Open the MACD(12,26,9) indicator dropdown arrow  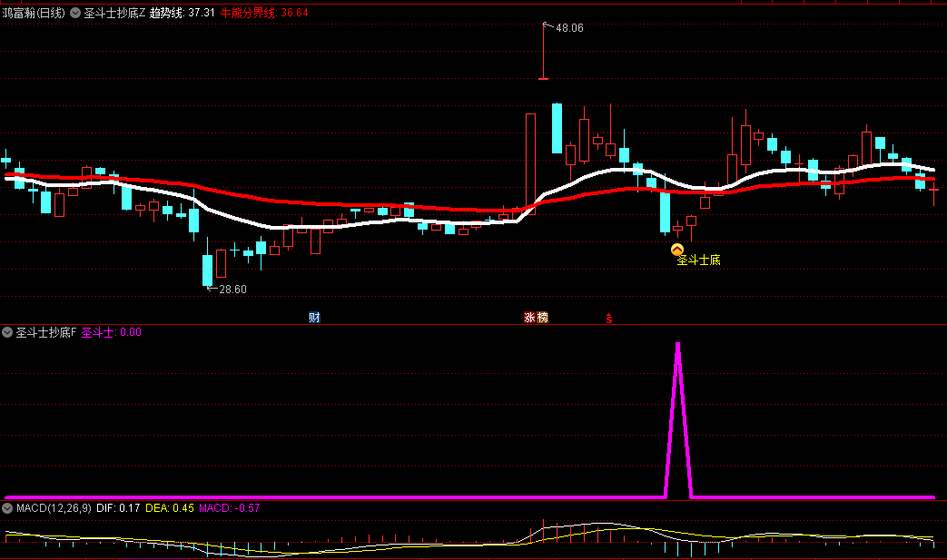click(x=7, y=508)
